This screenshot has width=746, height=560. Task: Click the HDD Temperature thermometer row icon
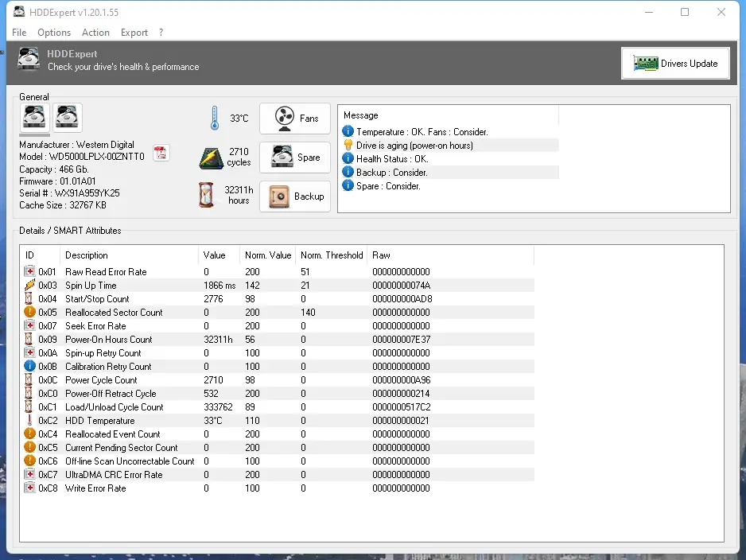(x=29, y=420)
